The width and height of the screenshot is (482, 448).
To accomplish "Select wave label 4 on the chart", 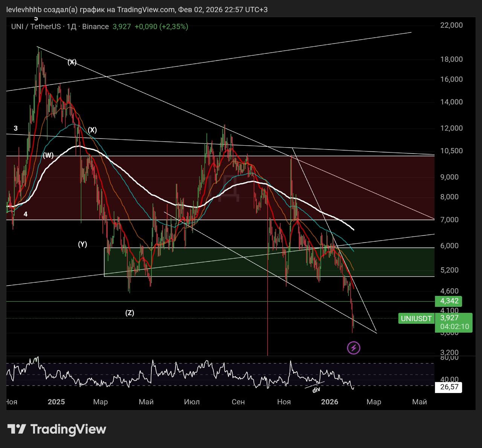I will pyautogui.click(x=26, y=214).
